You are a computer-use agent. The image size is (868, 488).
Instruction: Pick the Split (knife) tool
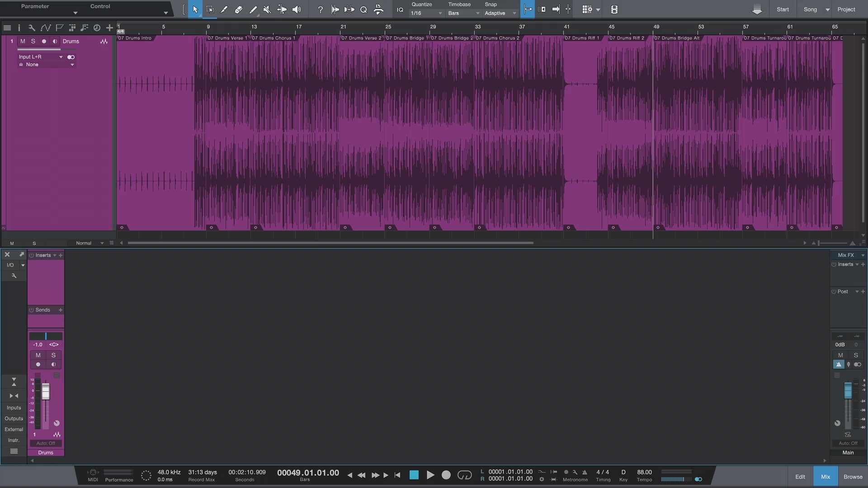[224, 9]
